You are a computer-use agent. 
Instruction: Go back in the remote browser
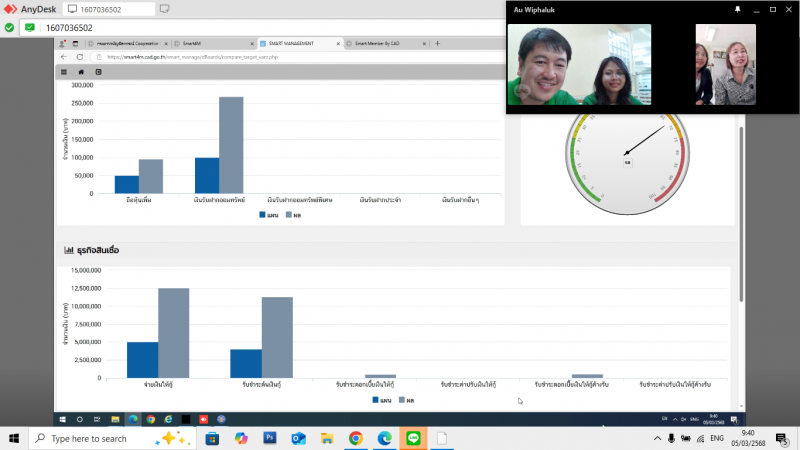[64, 57]
